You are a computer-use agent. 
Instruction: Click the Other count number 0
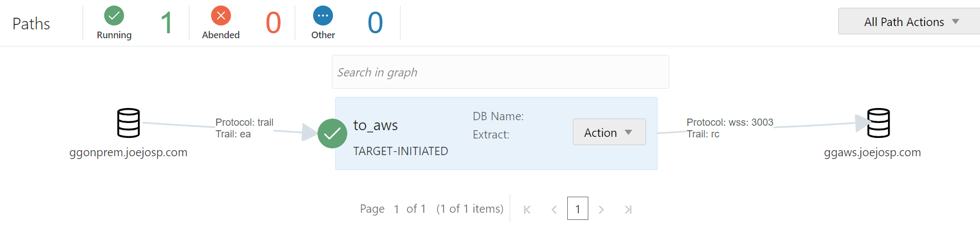pos(375,23)
